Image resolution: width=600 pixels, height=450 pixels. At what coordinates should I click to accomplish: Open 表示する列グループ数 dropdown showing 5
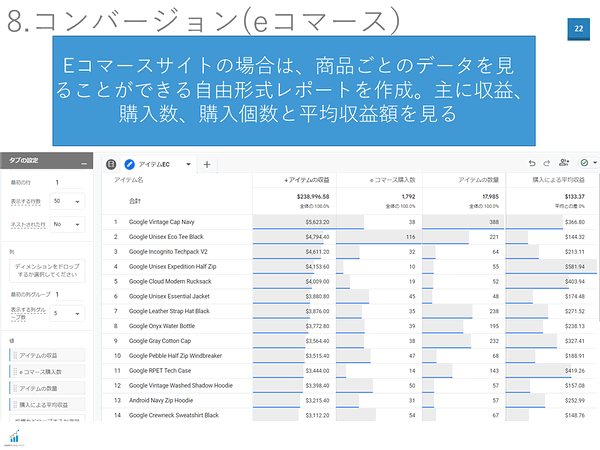point(67,313)
